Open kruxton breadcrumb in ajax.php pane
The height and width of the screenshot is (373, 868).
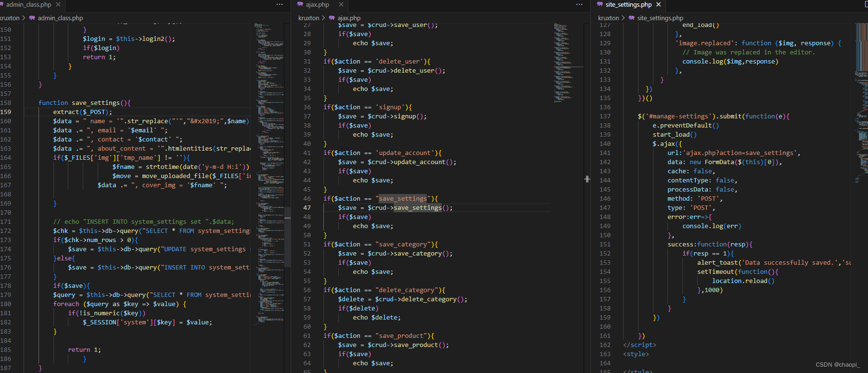[x=308, y=18]
